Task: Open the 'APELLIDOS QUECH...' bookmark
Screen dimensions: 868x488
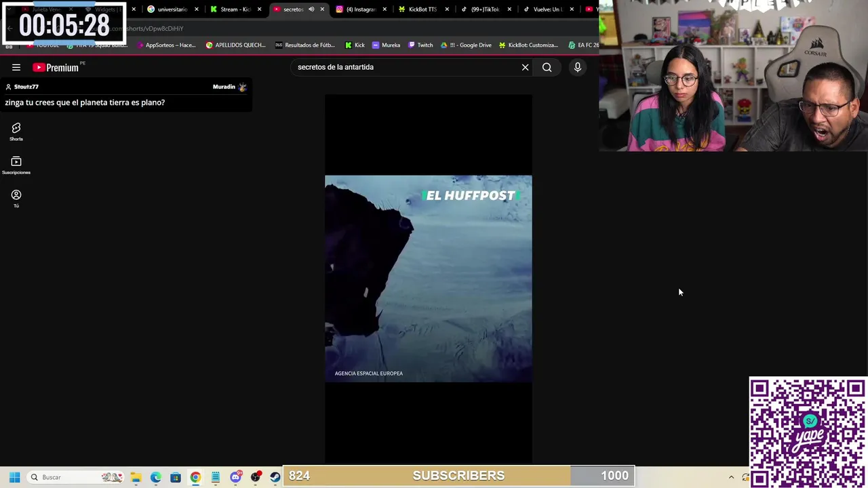Action: 235,45
